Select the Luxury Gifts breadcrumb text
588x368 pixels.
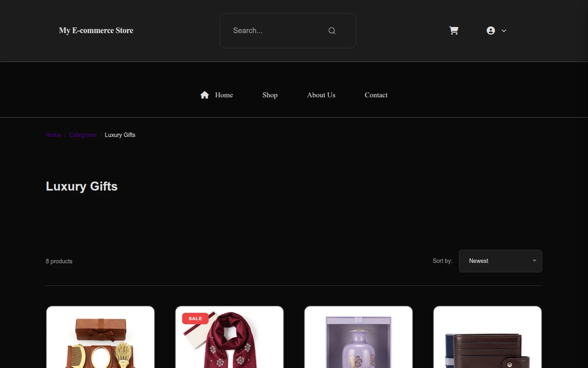(120, 135)
